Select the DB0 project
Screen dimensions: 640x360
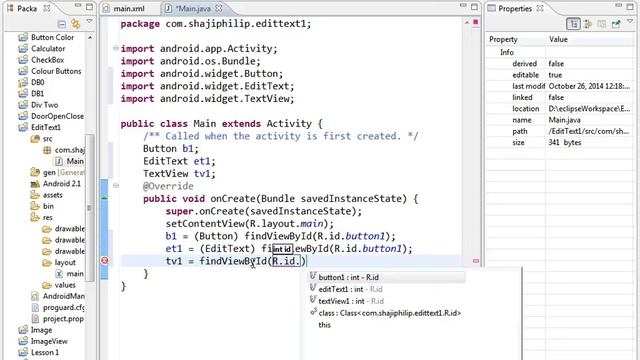38,82
